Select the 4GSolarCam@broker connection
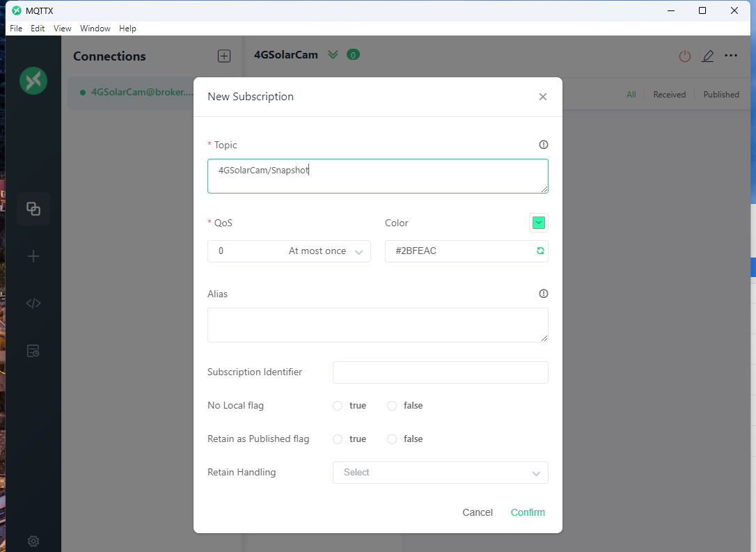Screen dimensions: 756x552 pos(131,93)
